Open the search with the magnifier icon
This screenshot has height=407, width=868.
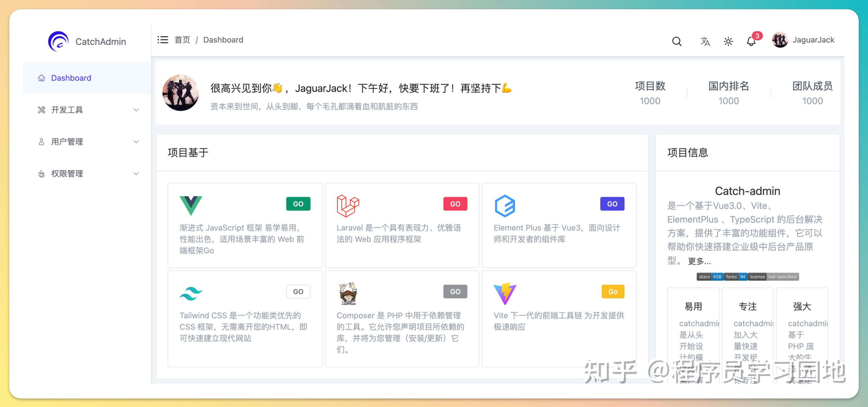pos(677,41)
